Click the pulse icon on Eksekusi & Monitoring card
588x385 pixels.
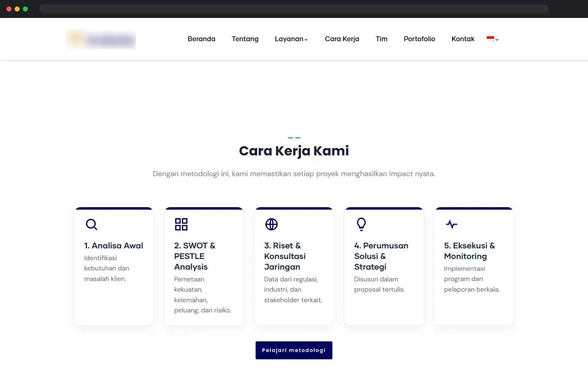[452, 224]
